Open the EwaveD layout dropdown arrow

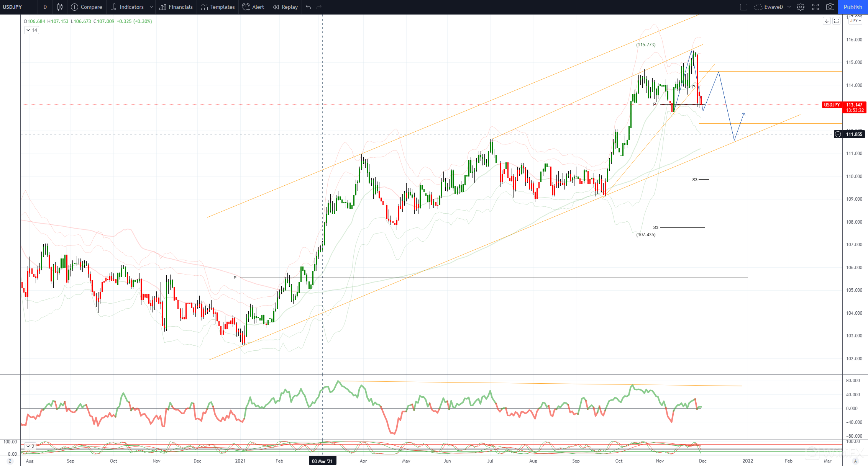tap(789, 7)
